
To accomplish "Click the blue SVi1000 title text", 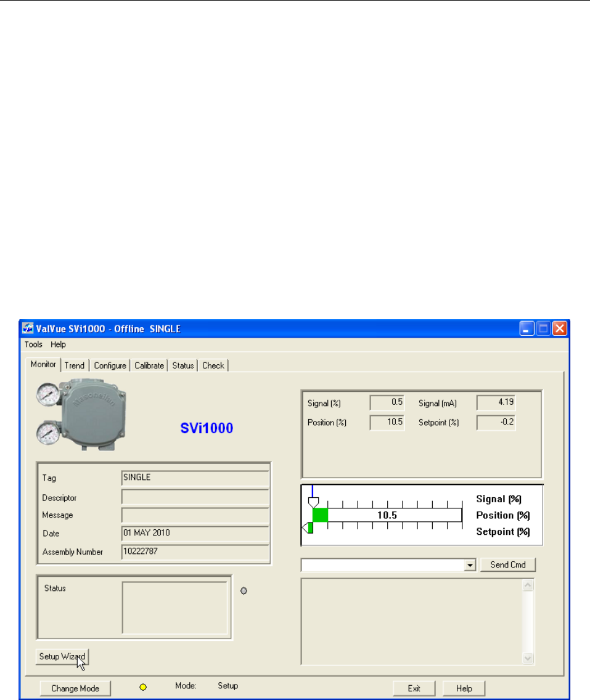I will [207, 428].
